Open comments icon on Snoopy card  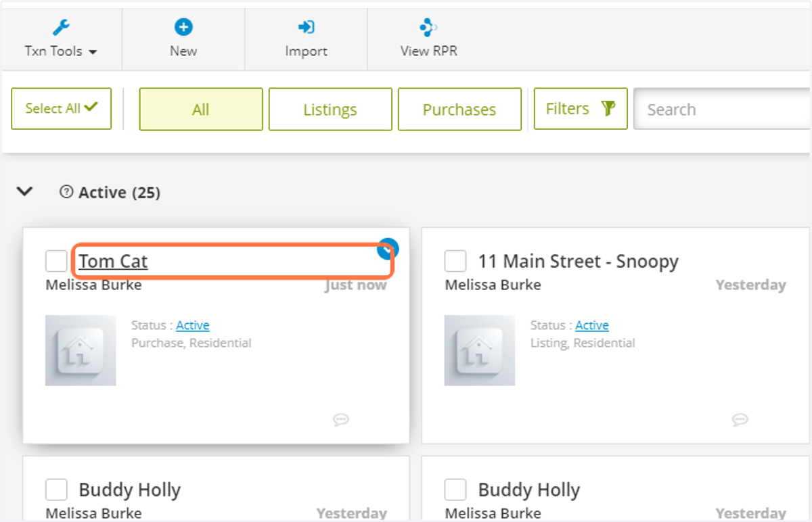click(740, 420)
